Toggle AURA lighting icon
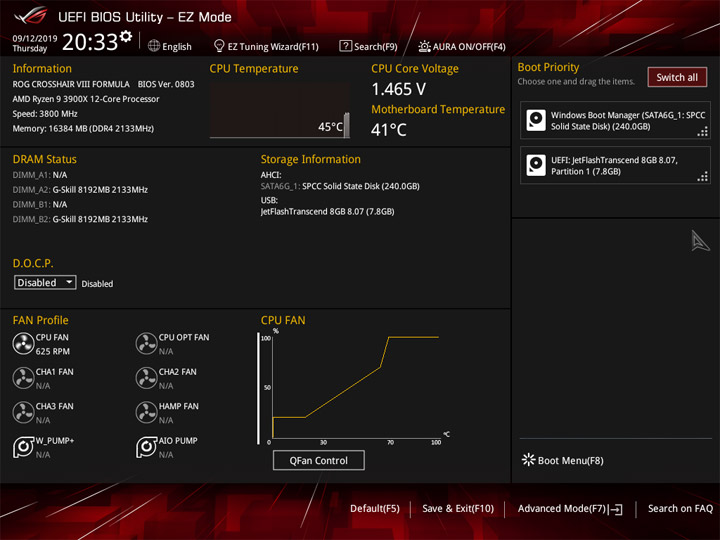The width and height of the screenshot is (720, 540). (424, 46)
